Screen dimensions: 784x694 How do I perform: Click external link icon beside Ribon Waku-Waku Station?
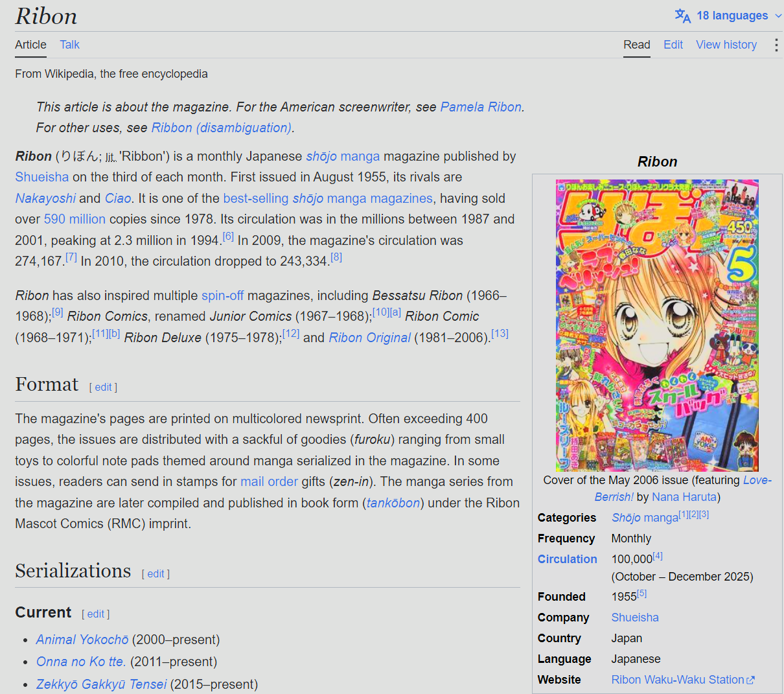click(x=751, y=680)
